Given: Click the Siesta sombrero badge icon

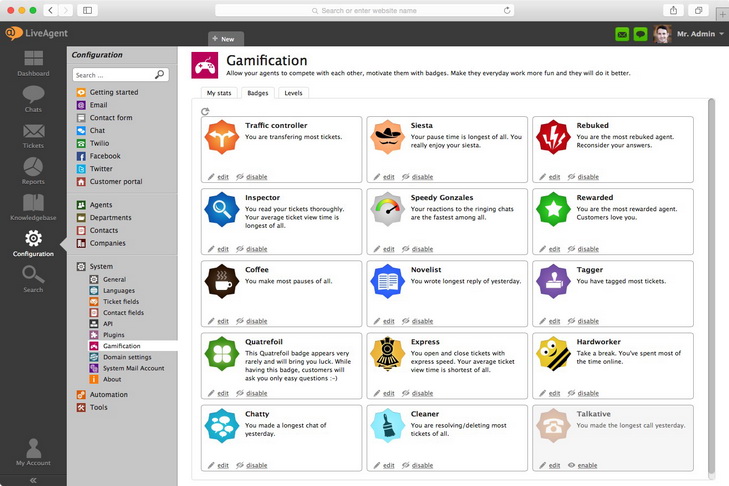Looking at the screenshot, I should click(387, 137).
